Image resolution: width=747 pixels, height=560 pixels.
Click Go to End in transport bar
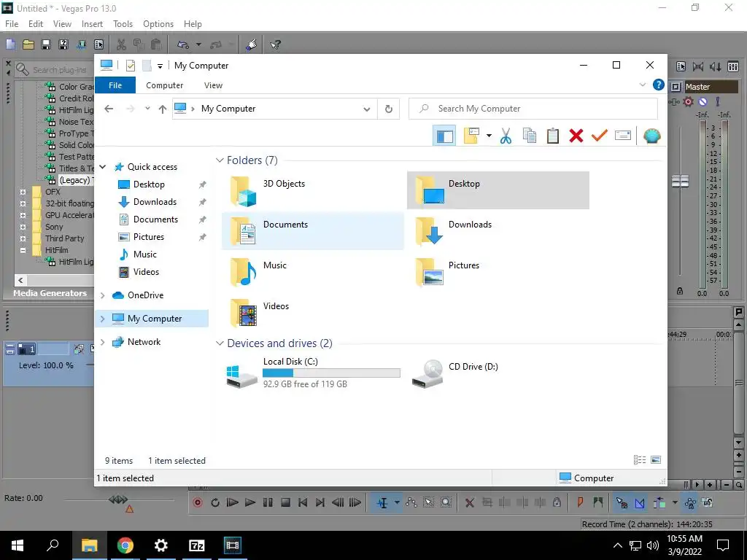click(320, 502)
